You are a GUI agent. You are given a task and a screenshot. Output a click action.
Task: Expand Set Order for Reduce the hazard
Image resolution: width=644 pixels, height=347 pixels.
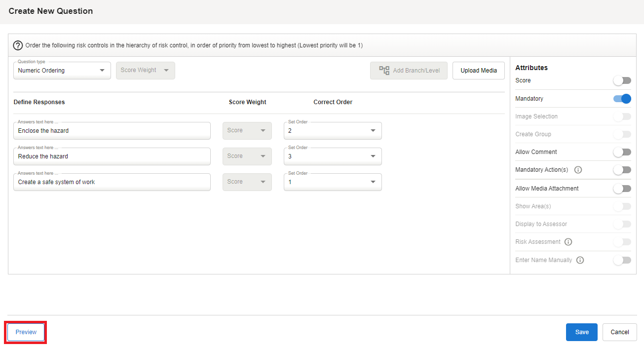(332, 156)
